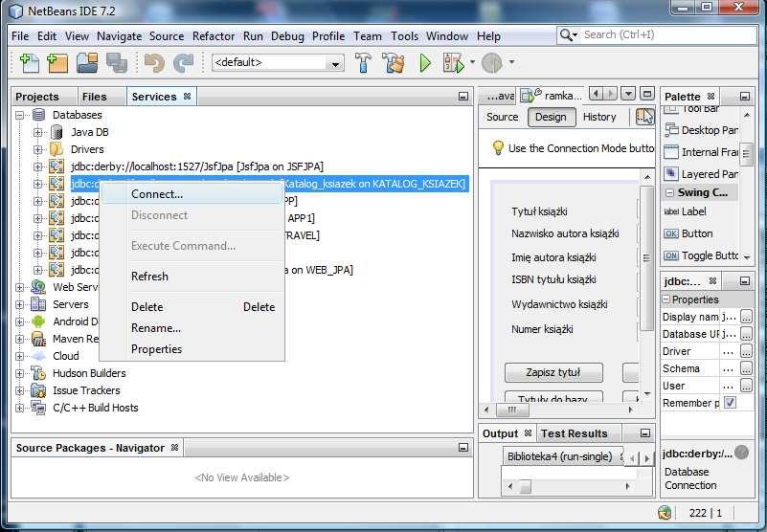Collapse the Properties section
Image resolution: width=767 pixels, height=532 pixels.
pyautogui.click(x=665, y=299)
